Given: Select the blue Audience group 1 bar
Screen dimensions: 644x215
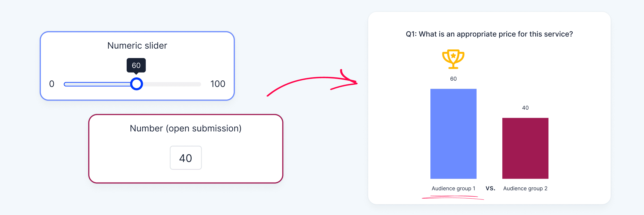Looking at the screenshot, I should tap(453, 134).
